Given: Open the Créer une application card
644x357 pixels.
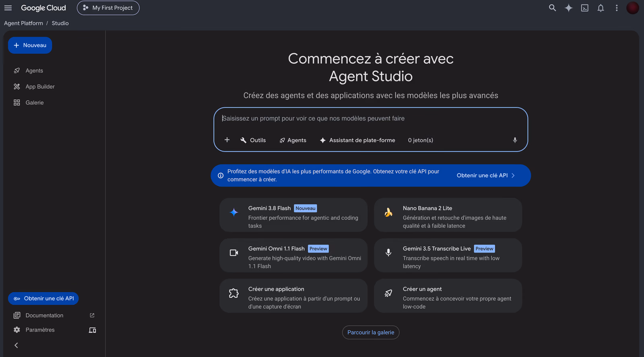Looking at the screenshot, I should [x=293, y=296].
